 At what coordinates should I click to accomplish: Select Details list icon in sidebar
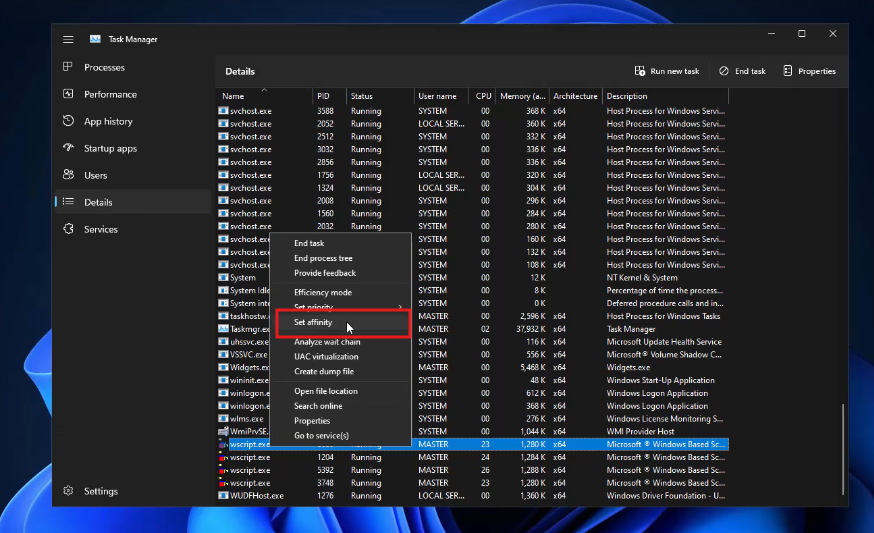(x=68, y=202)
